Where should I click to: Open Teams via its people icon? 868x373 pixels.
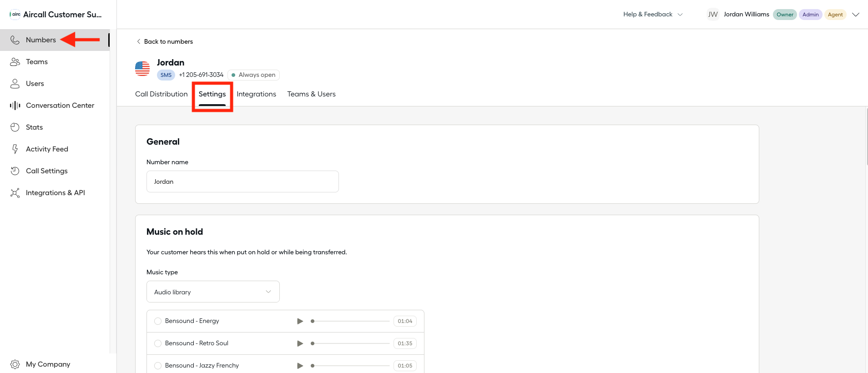point(15,62)
